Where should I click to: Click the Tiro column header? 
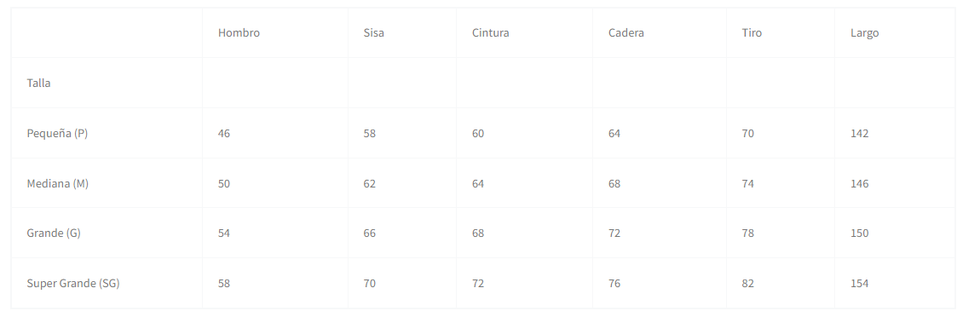[752, 33]
